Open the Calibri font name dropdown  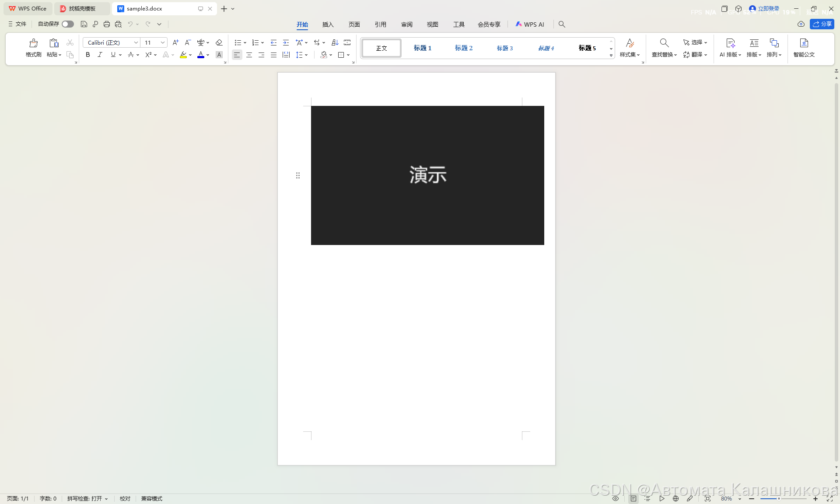pos(136,42)
